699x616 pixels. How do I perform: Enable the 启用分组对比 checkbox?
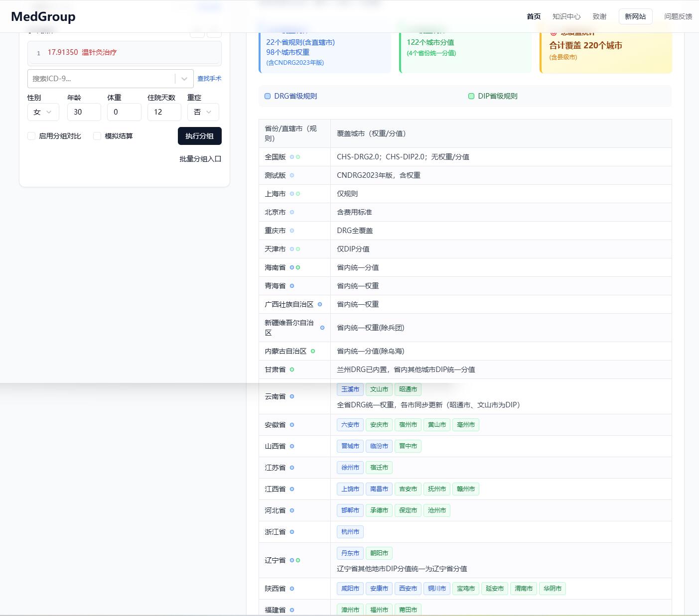coord(31,135)
